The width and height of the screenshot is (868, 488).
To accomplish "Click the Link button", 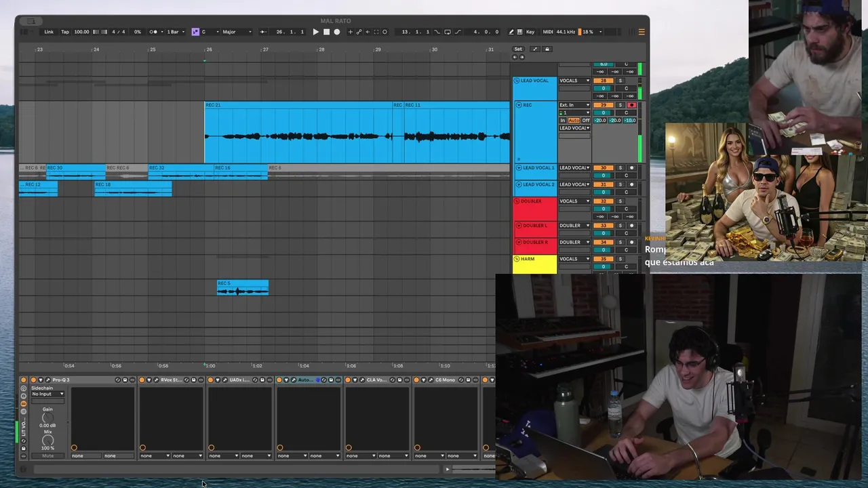I will pyautogui.click(x=49, y=32).
